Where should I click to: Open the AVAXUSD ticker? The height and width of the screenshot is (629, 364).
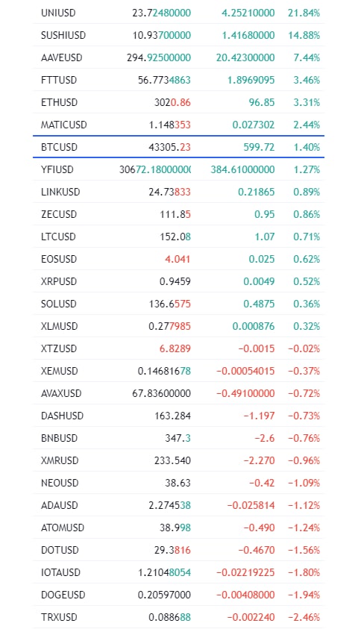61,393
